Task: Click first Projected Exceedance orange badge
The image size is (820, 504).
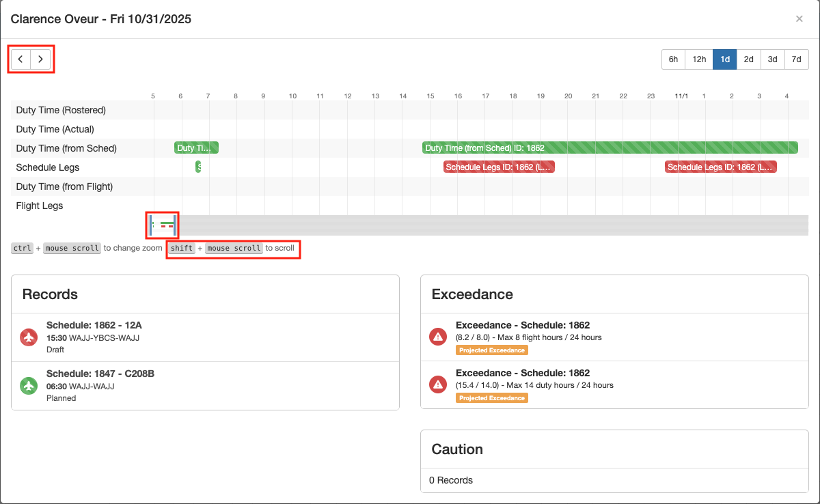Action: [x=492, y=350]
